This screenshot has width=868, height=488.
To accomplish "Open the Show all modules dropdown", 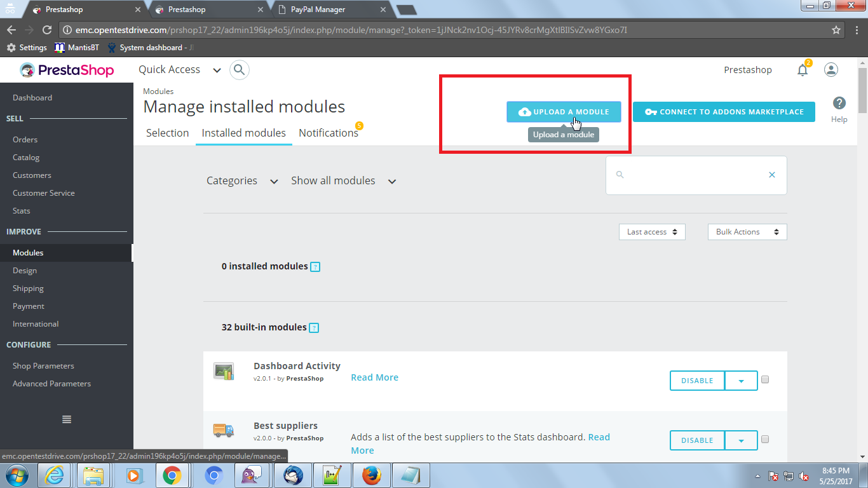I will [344, 181].
